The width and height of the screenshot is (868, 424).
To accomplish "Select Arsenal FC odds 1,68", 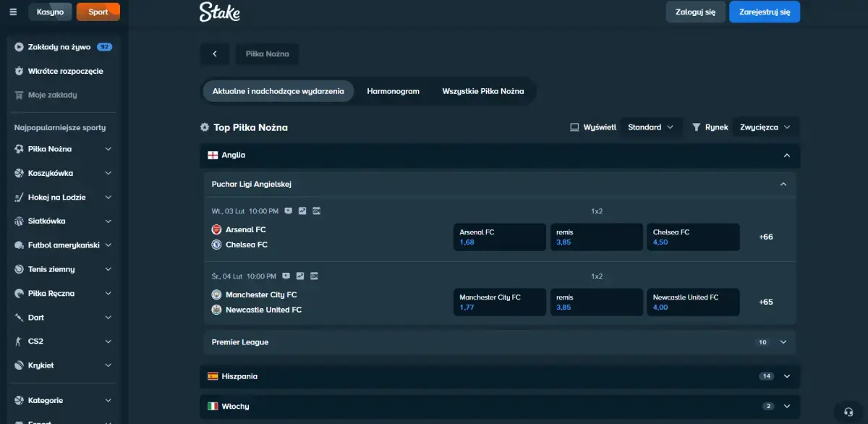I will pos(499,237).
